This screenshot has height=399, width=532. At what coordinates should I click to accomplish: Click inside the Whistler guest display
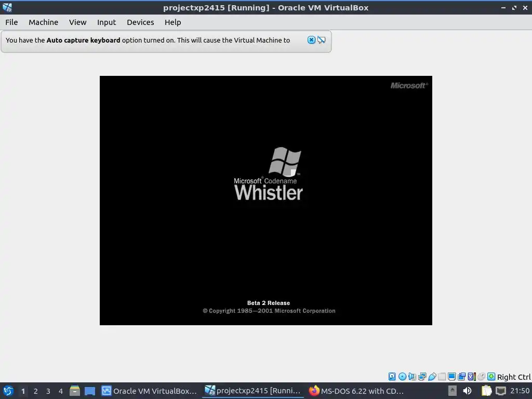pyautogui.click(x=265, y=200)
